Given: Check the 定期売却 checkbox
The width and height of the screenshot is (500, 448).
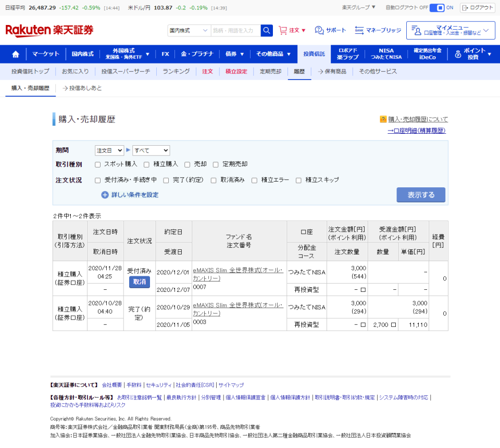Looking at the screenshot, I should click(216, 164).
